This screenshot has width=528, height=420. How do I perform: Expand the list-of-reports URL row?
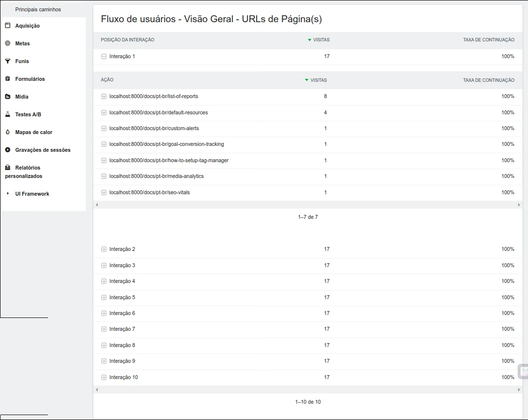[x=104, y=97]
